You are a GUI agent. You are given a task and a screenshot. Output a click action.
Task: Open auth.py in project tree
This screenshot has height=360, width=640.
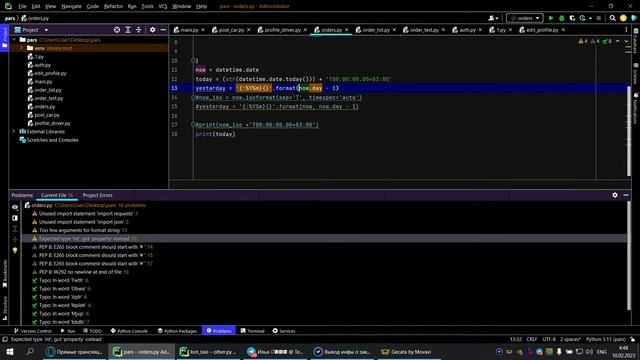tap(42, 65)
